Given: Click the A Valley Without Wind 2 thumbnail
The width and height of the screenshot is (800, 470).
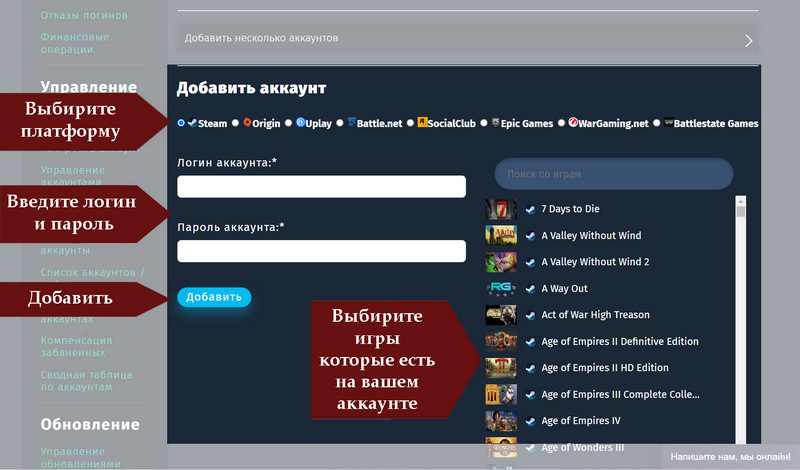Looking at the screenshot, I should tap(501, 262).
